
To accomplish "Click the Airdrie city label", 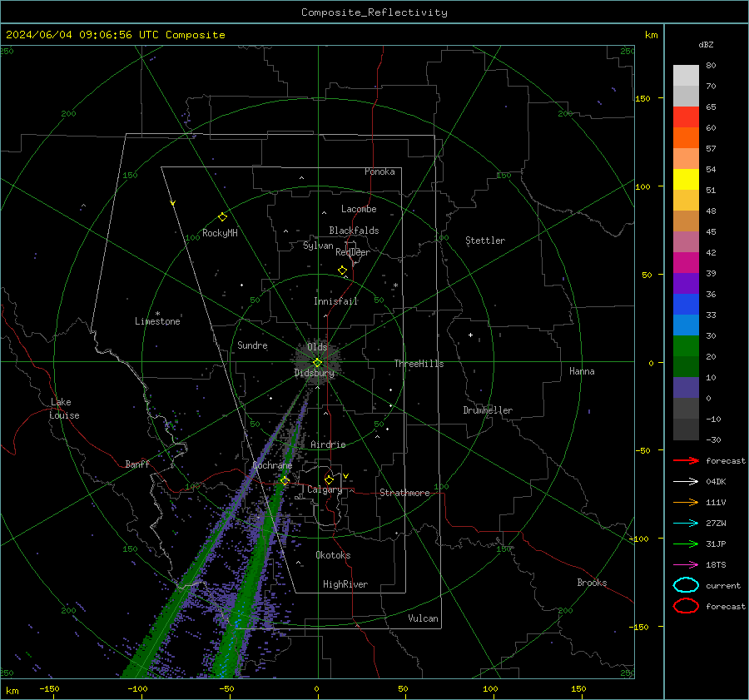I will pyautogui.click(x=328, y=444).
